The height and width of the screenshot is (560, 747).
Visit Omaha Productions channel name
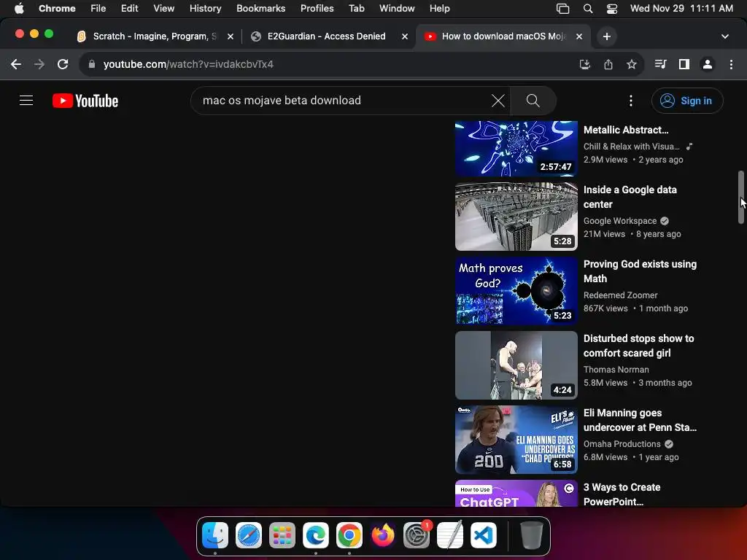622,443
